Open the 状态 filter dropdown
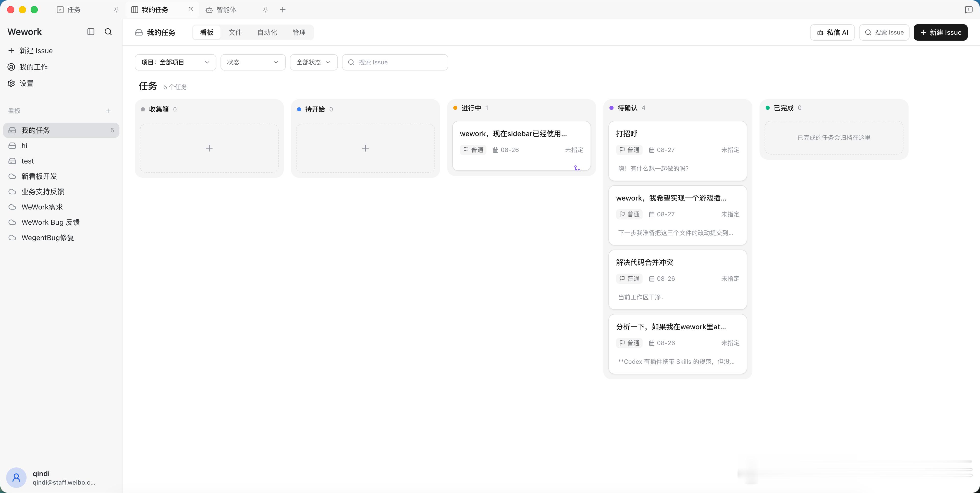980x493 pixels. (x=253, y=62)
